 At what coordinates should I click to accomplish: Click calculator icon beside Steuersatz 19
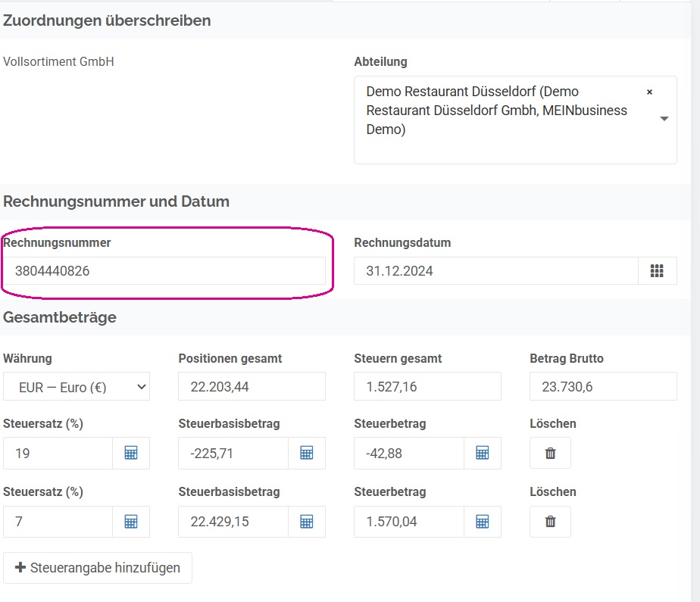(x=131, y=453)
